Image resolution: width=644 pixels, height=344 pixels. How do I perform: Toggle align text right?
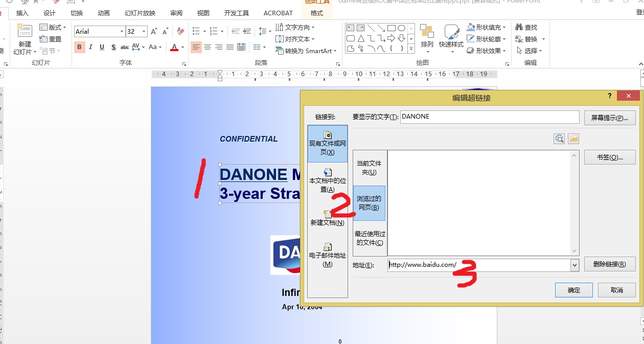(x=219, y=47)
